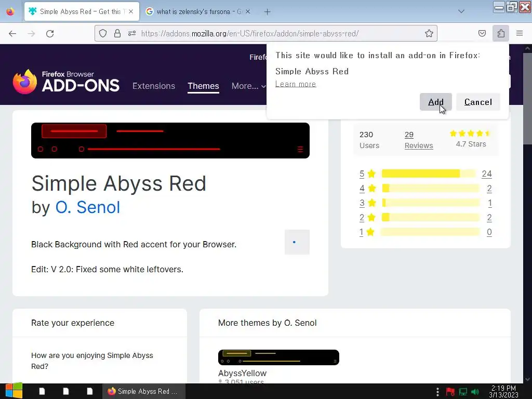Open the AbyssYellow theme title
This screenshot has height=399, width=532.
[242, 373]
